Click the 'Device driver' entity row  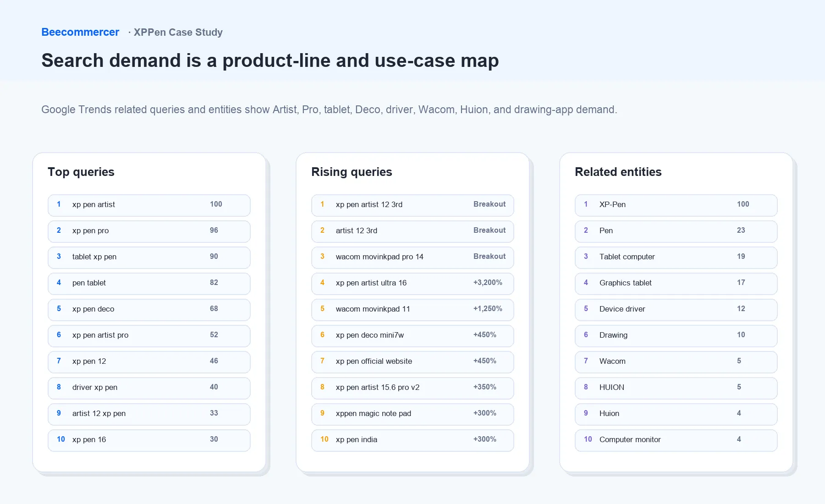[x=676, y=310]
